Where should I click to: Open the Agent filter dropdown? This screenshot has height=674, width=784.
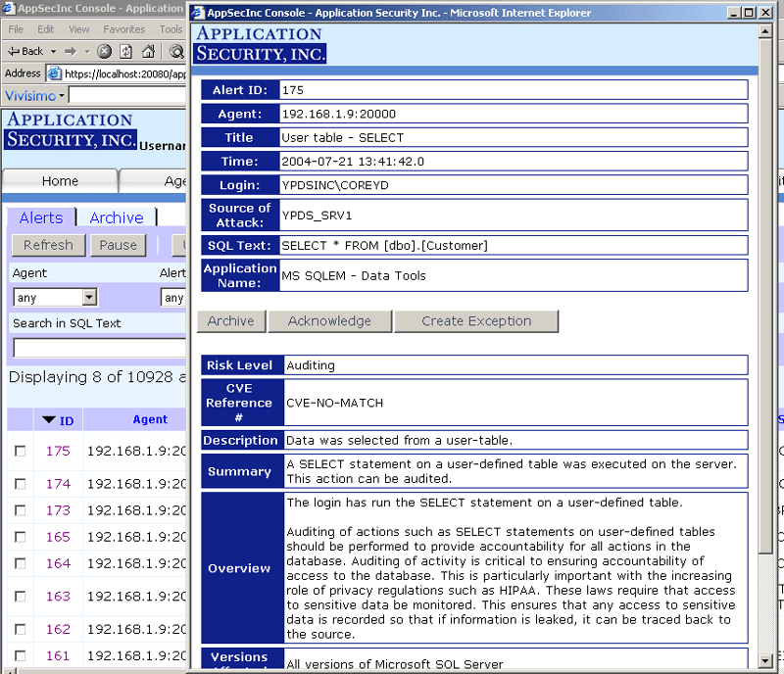89,297
